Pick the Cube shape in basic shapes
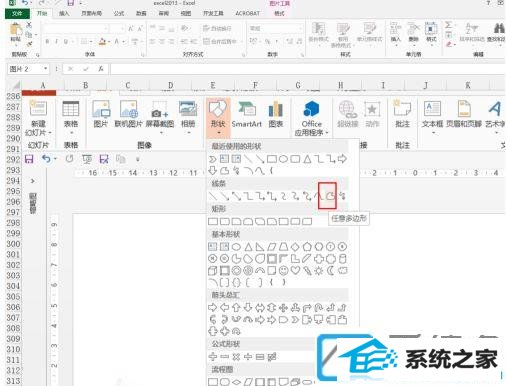This screenshot has height=386, width=506. tap(212, 270)
